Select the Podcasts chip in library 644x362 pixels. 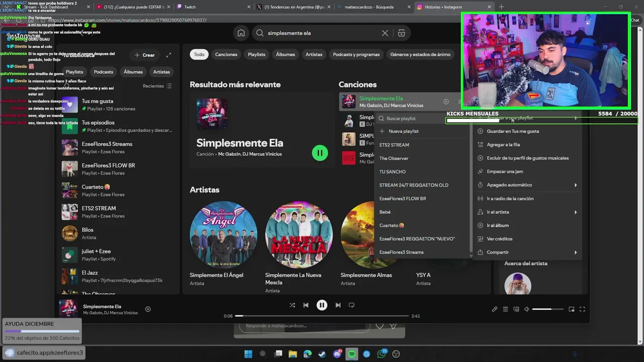point(104,72)
